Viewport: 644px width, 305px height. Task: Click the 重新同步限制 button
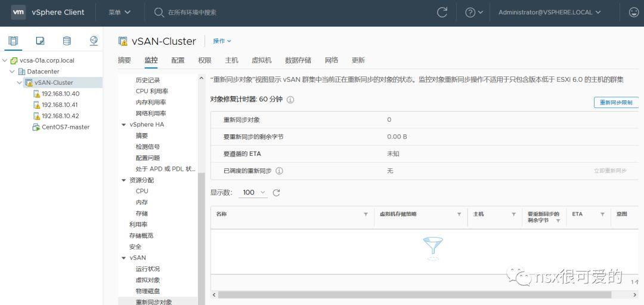[616, 102]
